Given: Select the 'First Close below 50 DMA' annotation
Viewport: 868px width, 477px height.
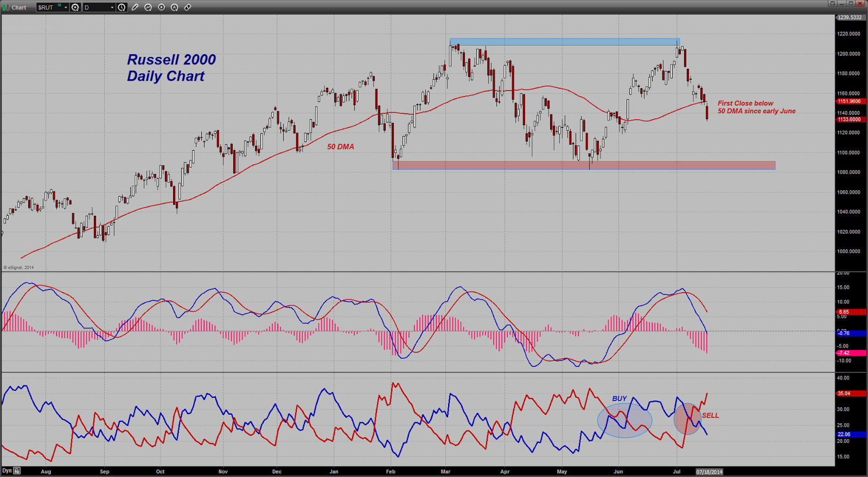Looking at the screenshot, I should coord(757,107).
